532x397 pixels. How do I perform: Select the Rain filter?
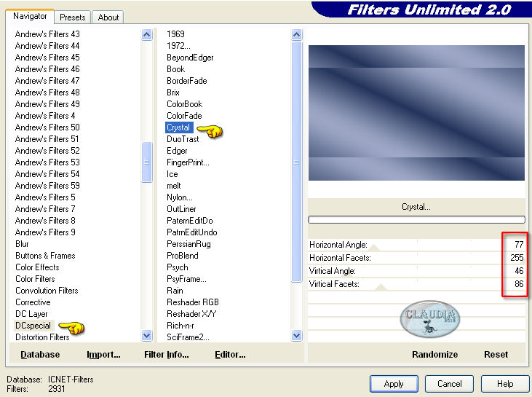tap(175, 291)
